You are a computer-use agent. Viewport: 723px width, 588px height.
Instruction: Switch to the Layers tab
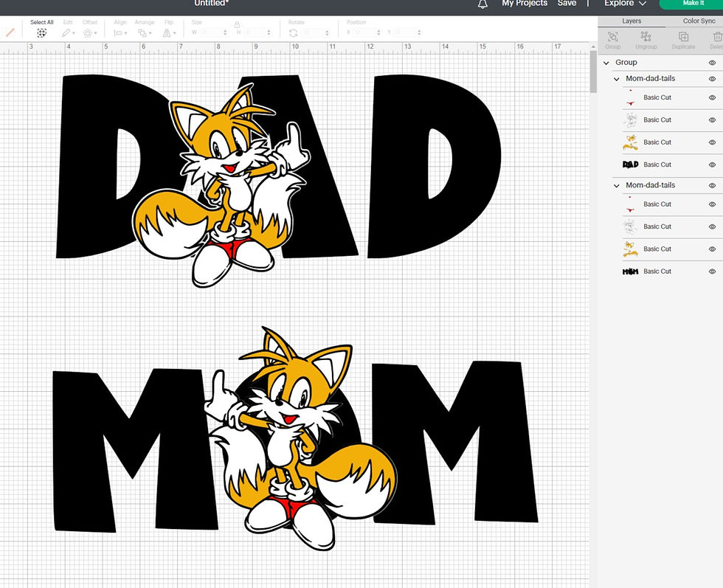[632, 21]
